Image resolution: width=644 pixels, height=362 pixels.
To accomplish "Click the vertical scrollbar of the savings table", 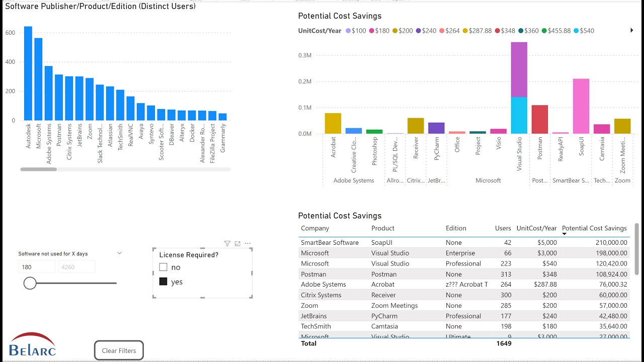I will (636, 249).
